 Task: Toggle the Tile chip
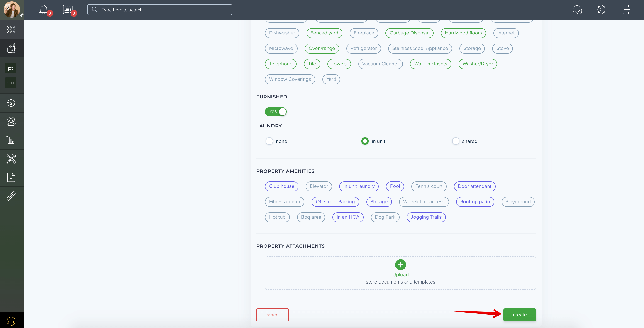[x=312, y=64]
